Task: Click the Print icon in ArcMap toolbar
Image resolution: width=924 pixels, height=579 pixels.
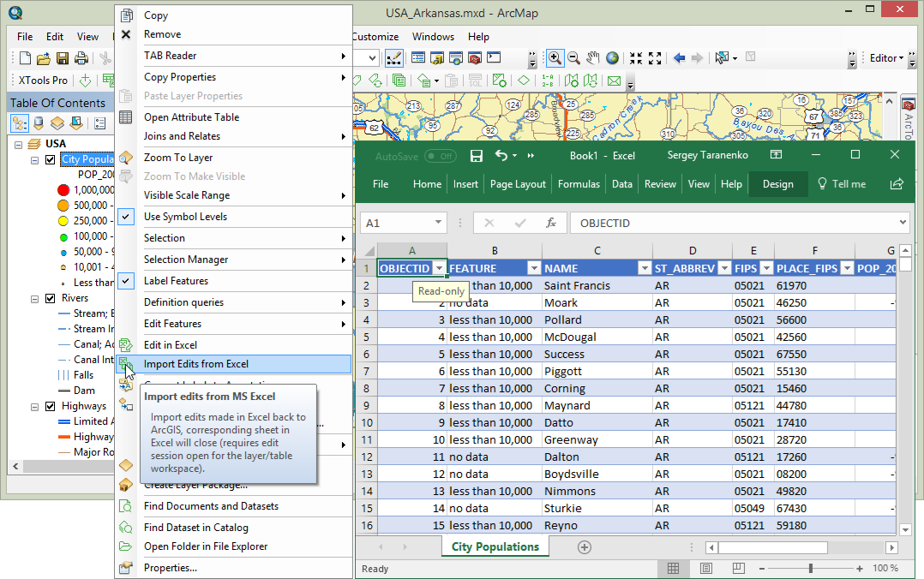Action: (81, 58)
